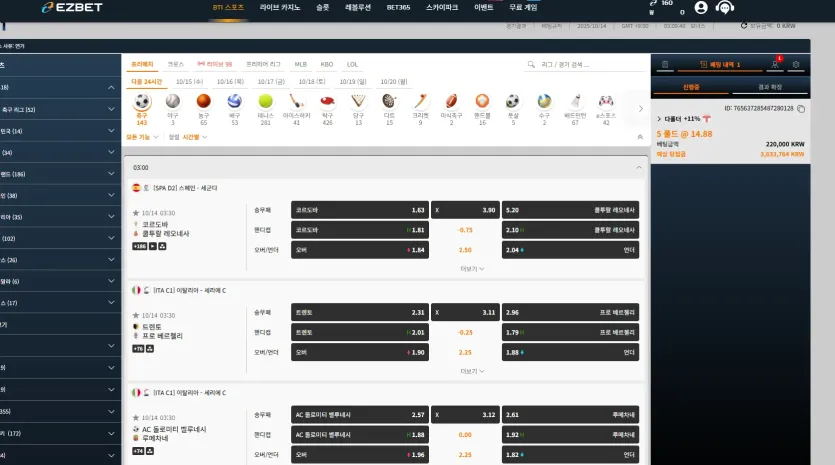This screenshot has width=835, height=465.
Task: Open the customer support headset icon
Action: tap(725, 7)
